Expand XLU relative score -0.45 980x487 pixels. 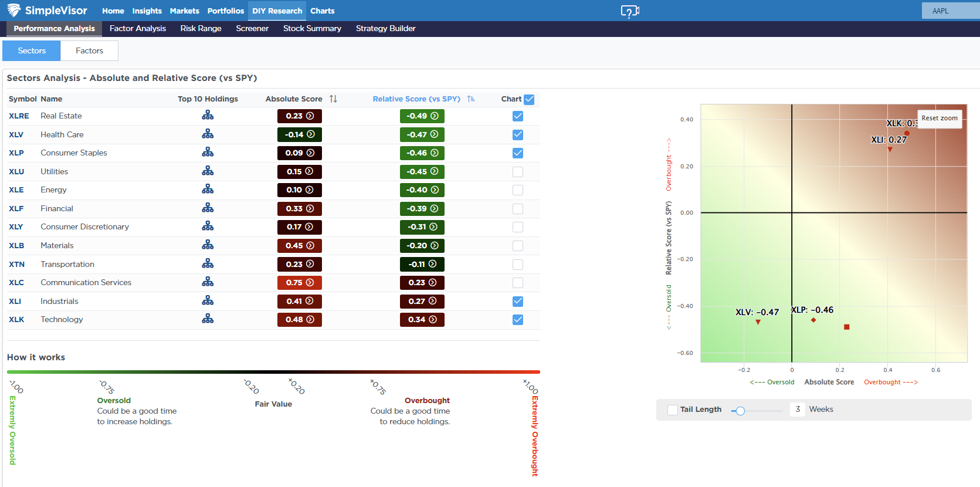pos(422,171)
